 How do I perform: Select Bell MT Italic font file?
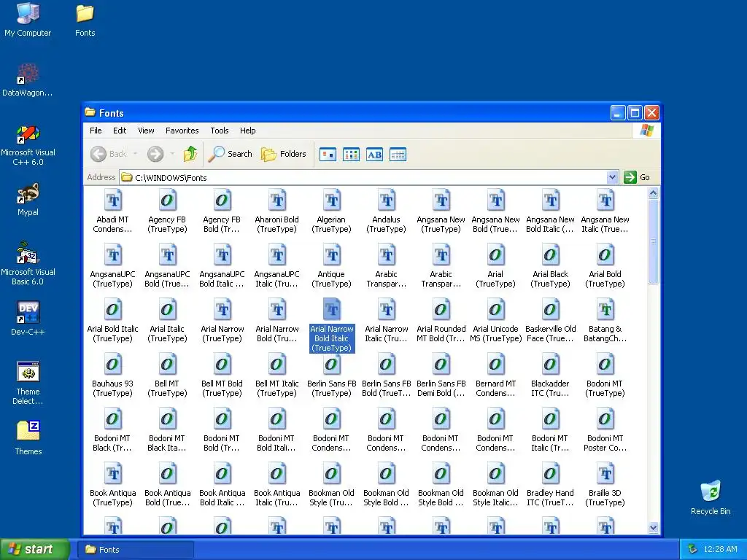(276, 376)
